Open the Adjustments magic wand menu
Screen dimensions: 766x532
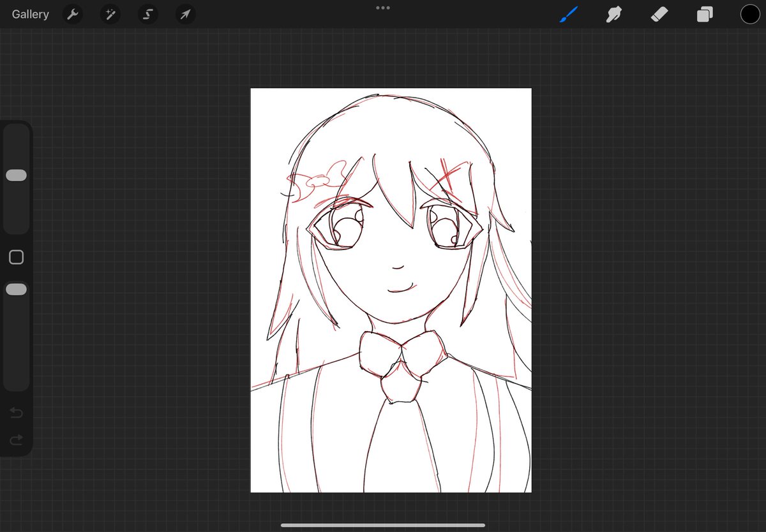(x=110, y=14)
